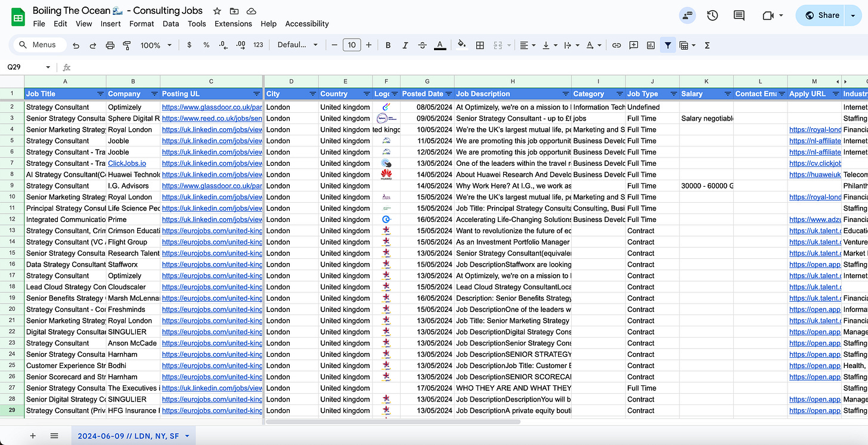Insert a comment from the toolbar
The height and width of the screenshot is (445, 868).
pos(634,45)
